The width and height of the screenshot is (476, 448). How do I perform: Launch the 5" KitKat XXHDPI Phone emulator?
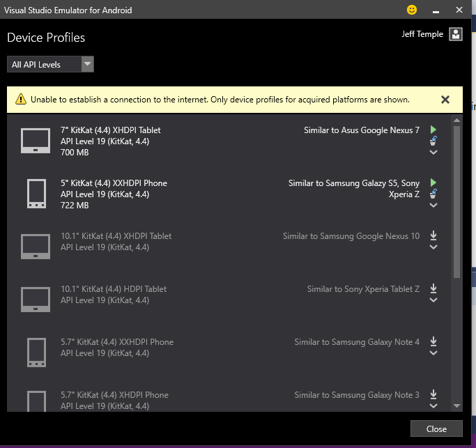point(433,183)
